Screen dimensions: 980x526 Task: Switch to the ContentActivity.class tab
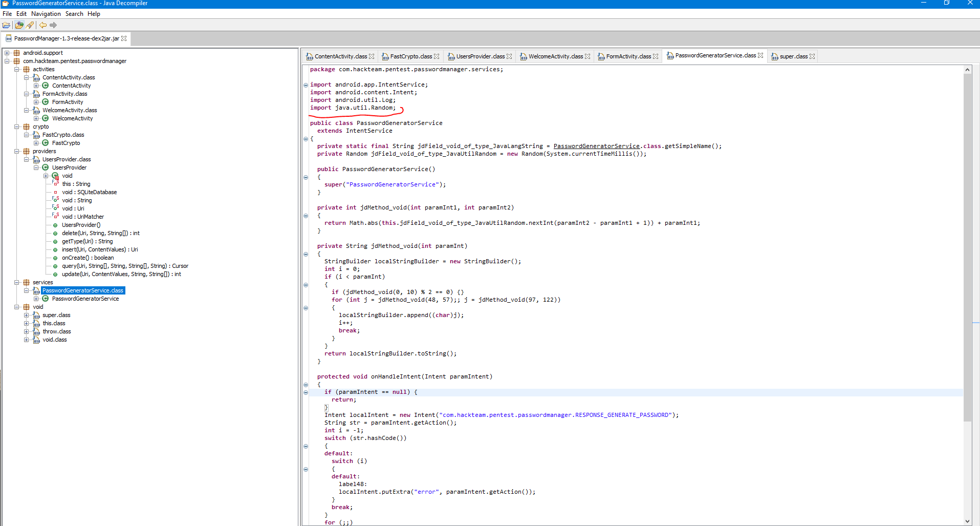click(340, 56)
